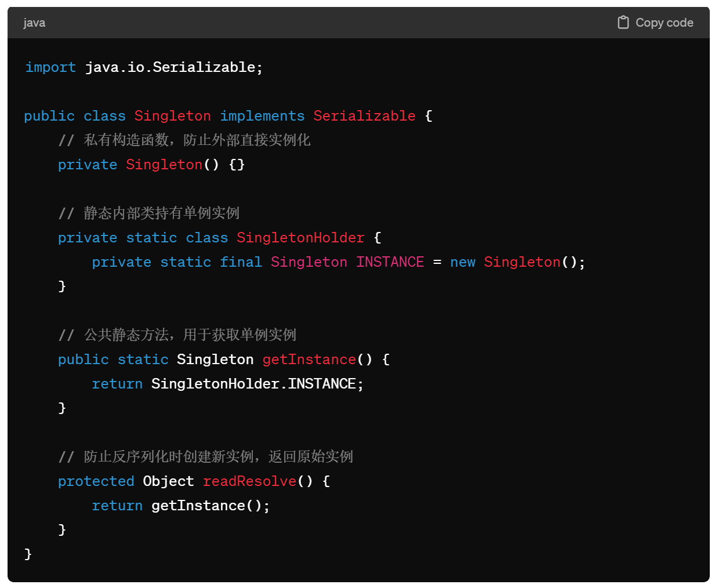Click the new keyword before Singleton()
The width and height of the screenshot is (715, 588).
click(462, 262)
